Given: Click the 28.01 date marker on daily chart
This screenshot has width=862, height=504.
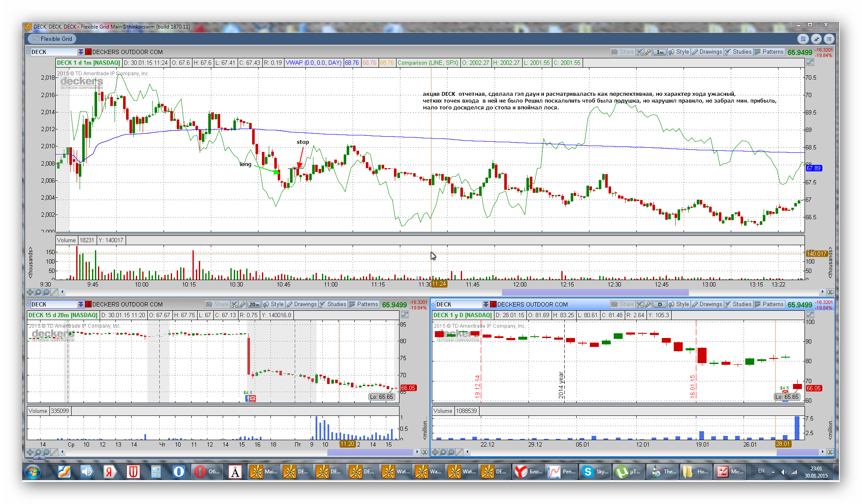Looking at the screenshot, I should (x=783, y=444).
